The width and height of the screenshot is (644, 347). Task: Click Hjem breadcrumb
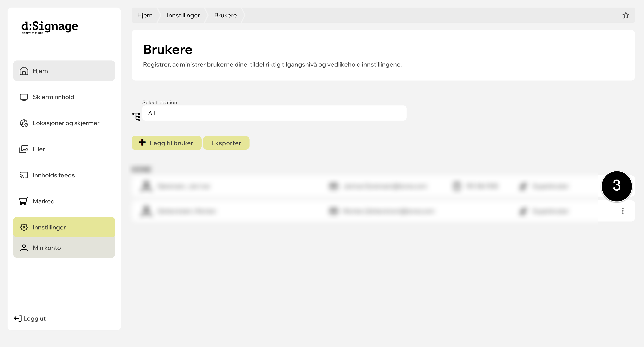(145, 15)
